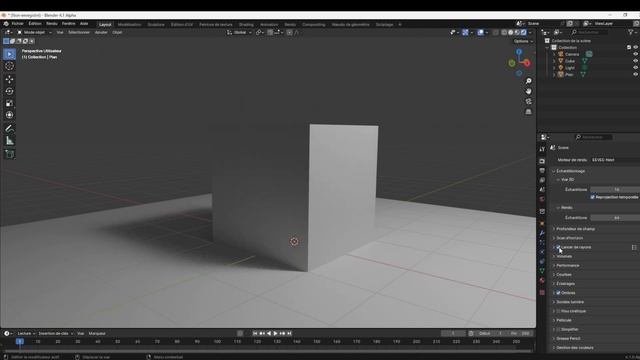Open the Moteur de rendu dropdown
This screenshot has height=360, width=640.
(615, 160)
